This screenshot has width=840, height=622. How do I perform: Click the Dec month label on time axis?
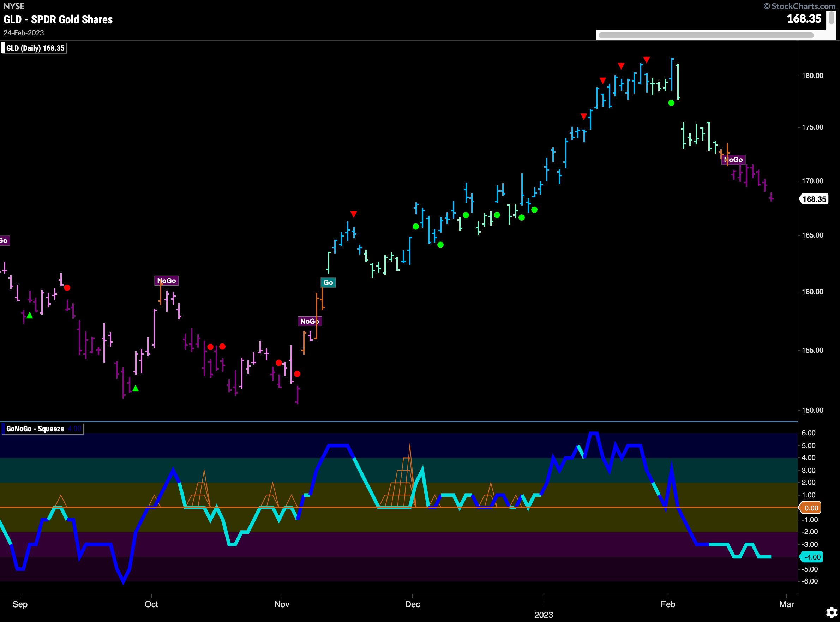coord(413,604)
